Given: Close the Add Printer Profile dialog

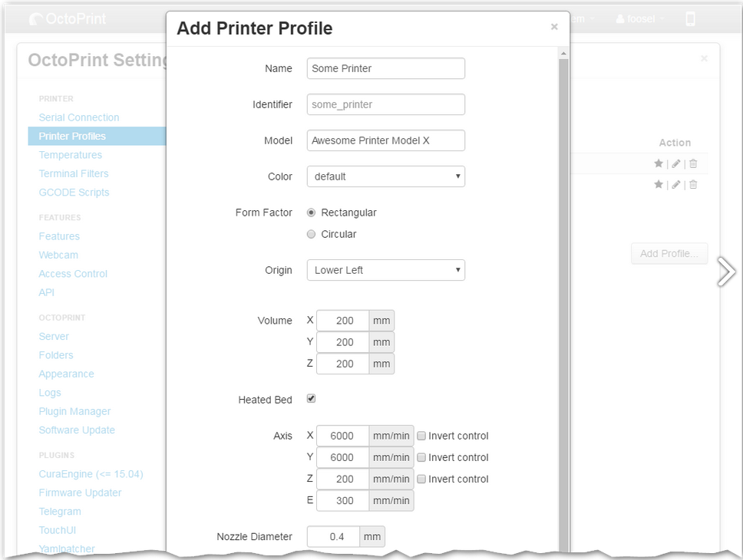Looking at the screenshot, I should (x=554, y=27).
